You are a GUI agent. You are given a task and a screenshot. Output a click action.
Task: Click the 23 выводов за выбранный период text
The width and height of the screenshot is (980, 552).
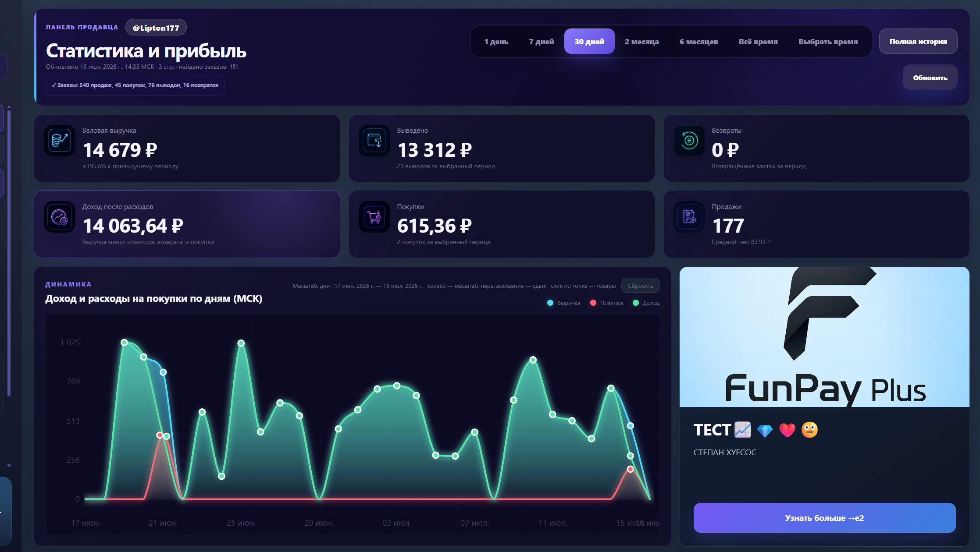pos(446,166)
